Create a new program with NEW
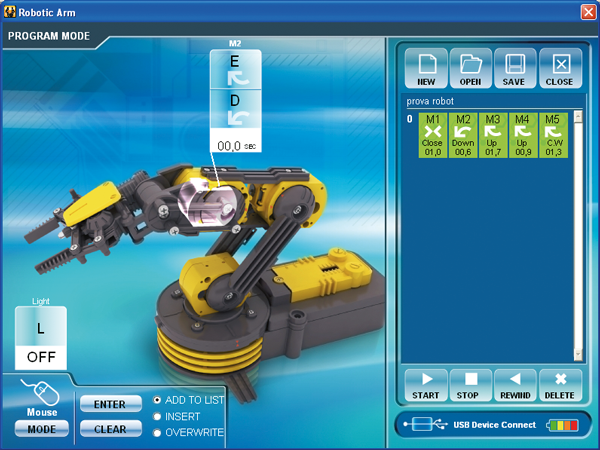The image size is (600, 450). coord(426,68)
